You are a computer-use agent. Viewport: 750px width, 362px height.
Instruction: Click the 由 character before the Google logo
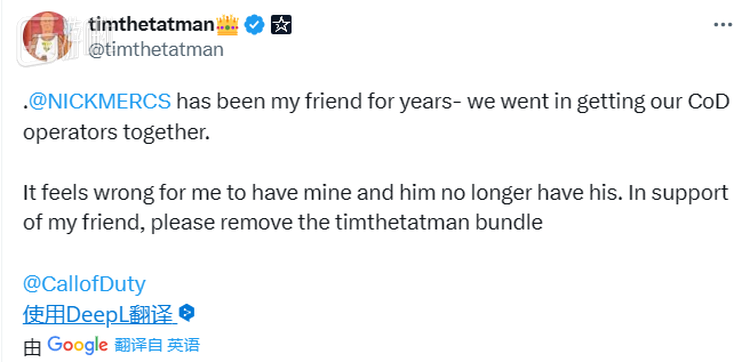pyautogui.click(x=32, y=347)
